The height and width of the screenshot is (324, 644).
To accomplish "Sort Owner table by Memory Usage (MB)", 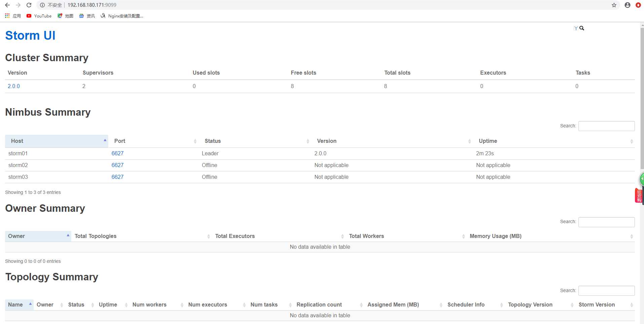I will (551, 236).
